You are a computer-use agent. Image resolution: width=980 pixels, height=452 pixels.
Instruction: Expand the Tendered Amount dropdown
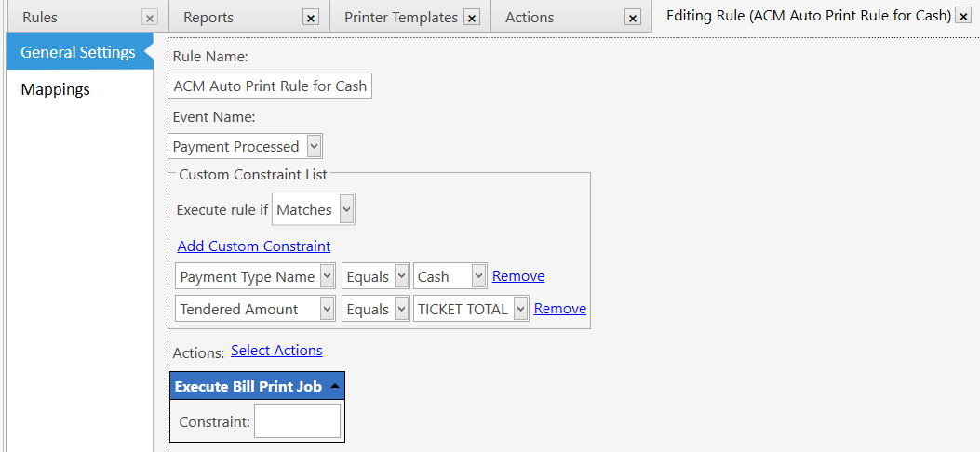[x=327, y=309]
